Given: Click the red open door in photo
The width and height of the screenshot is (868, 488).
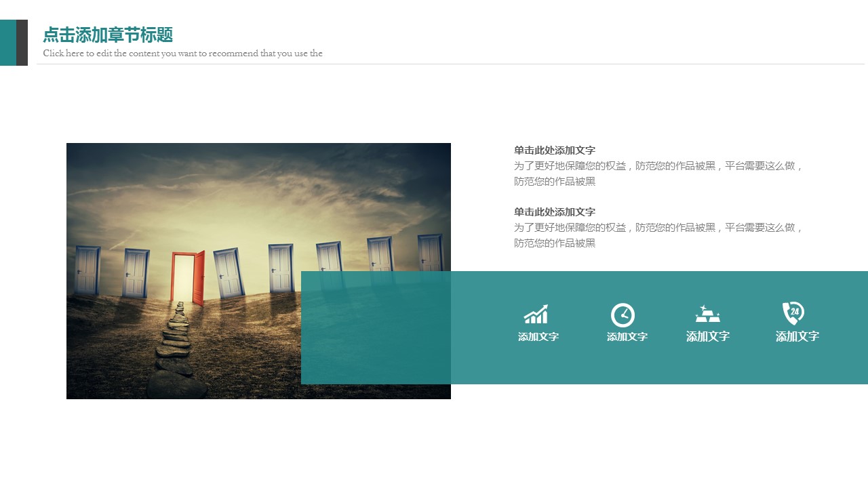Looking at the screenshot, I should pyautogui.click(x=188, y=278).
